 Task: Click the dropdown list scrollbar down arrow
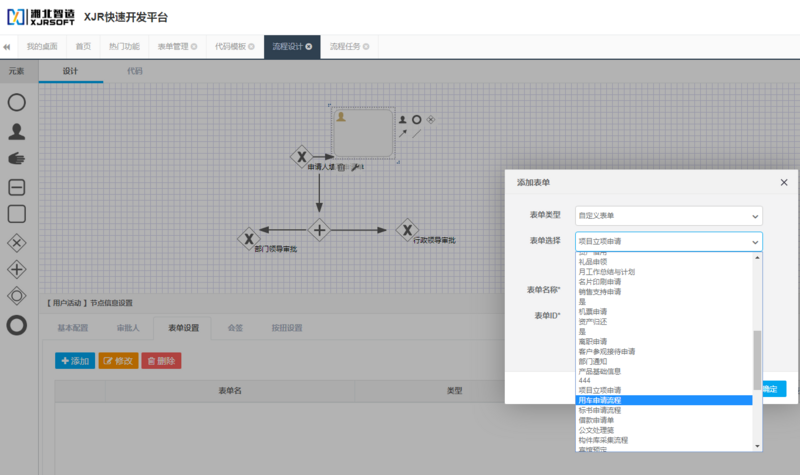(757, 446)
